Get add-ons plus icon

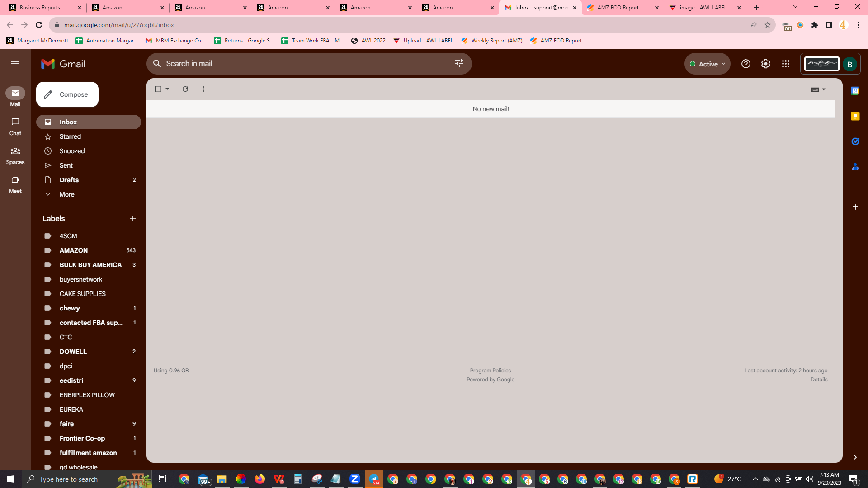[x=855, y=207]
